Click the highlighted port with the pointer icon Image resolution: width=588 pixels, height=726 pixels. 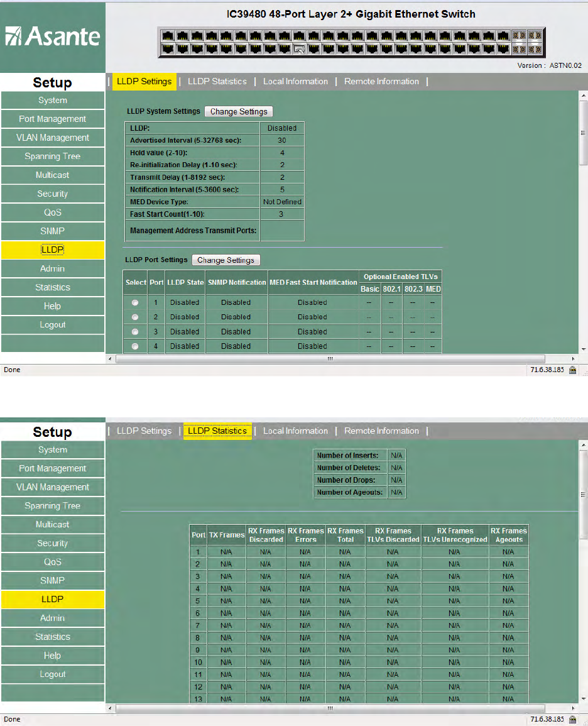pos(299,48)
